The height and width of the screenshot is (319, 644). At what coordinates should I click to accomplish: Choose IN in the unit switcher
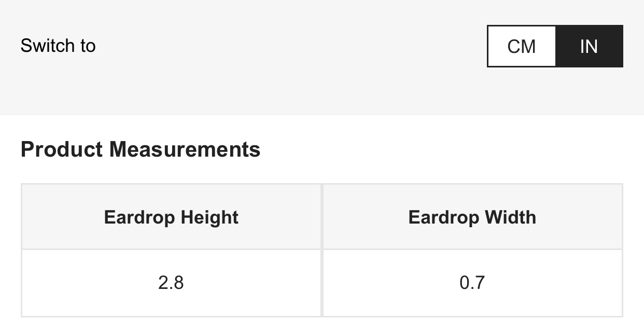[589, 46]
